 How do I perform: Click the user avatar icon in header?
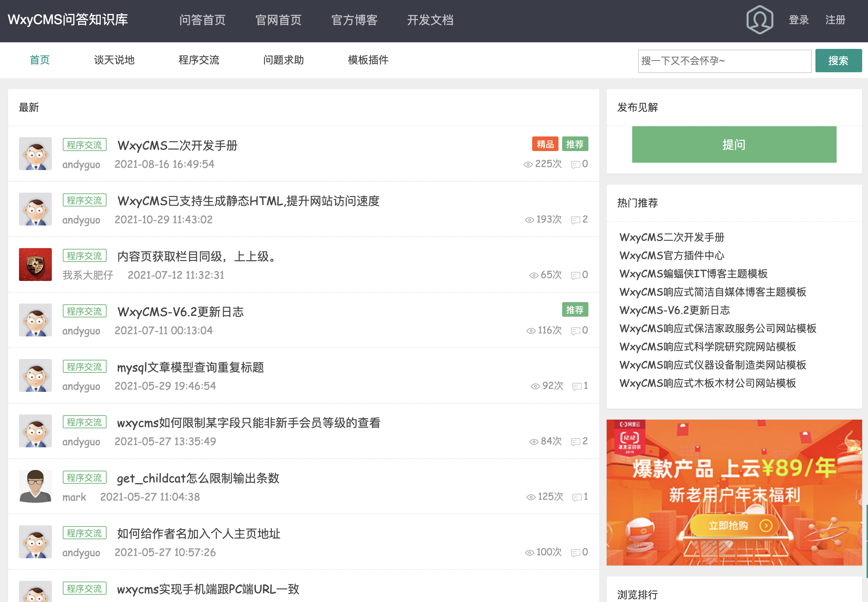click(x=759, y=20)
